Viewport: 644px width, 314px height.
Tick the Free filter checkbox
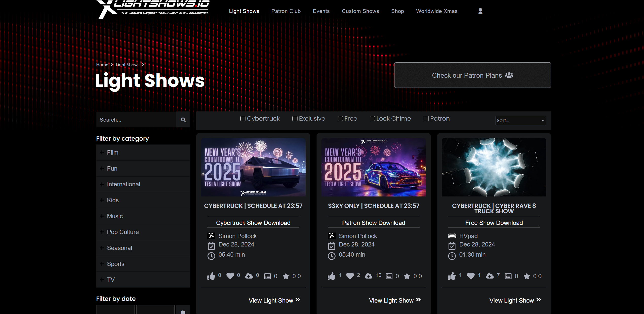click(x=340, y=119)
